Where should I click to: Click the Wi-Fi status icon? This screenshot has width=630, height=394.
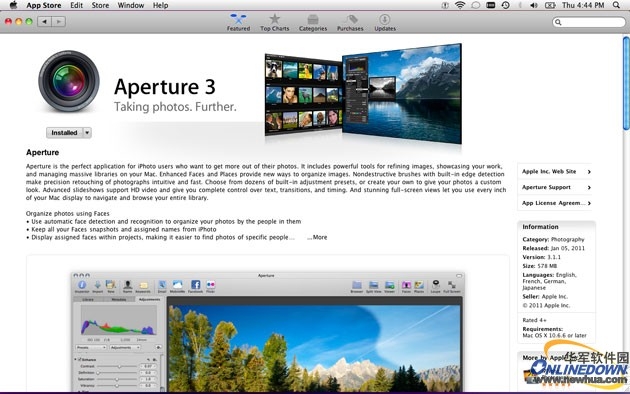460,5
